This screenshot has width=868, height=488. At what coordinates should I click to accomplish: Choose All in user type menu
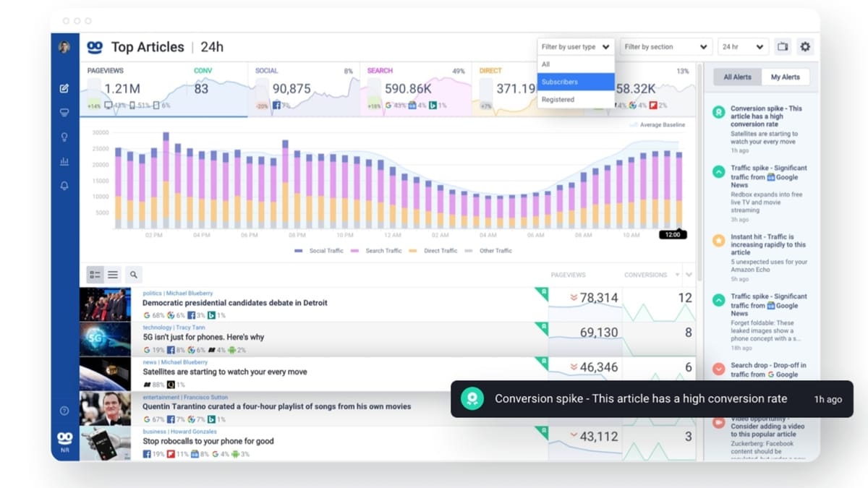576,64
